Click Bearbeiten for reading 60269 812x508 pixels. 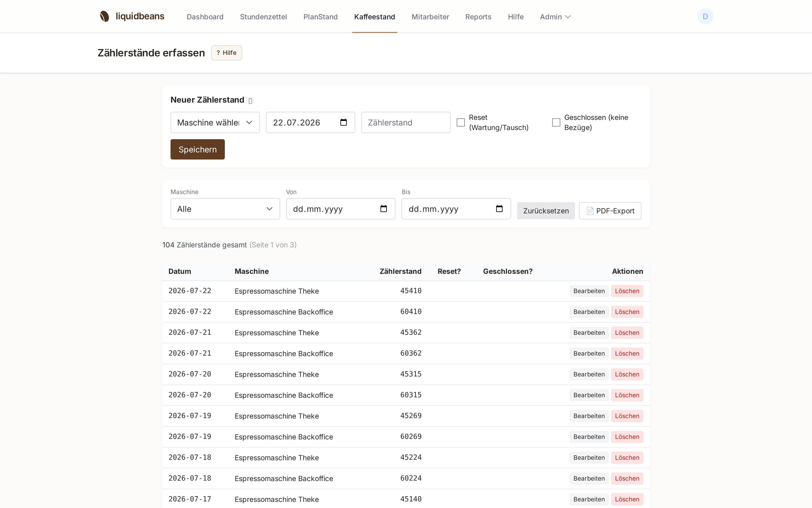click(589, 437)
